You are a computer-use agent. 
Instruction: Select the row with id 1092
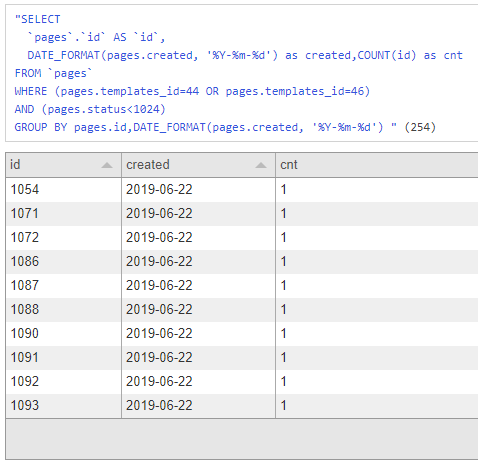[x=242, y=382]
